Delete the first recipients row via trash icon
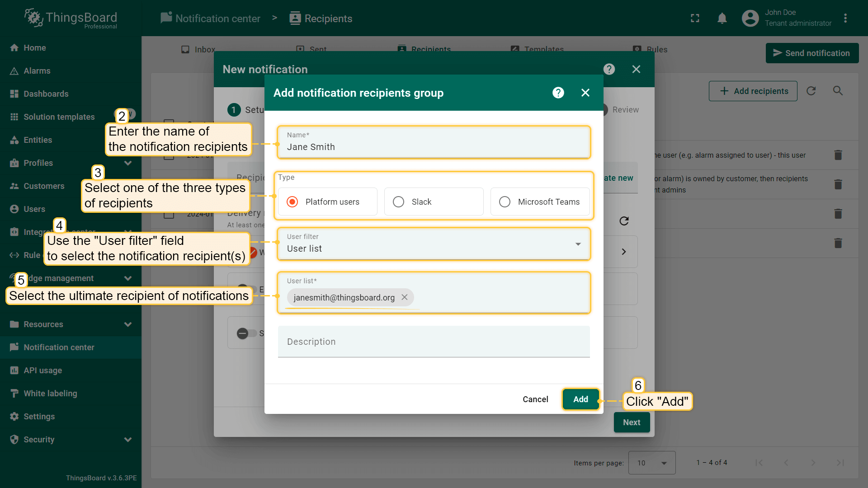The width and height of the screenshot is (868, 488). click(x=838, y=155)
